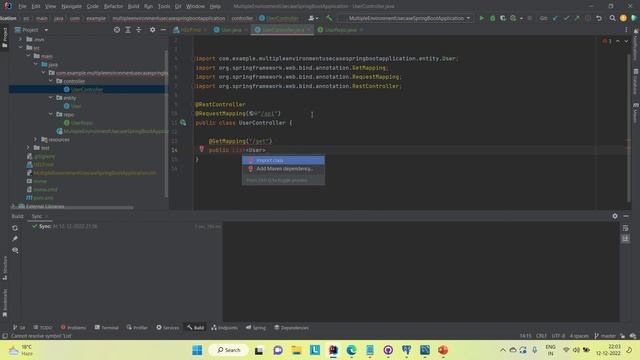The height and width of the screenshot is (360, 640).
Task: Open the Refactor menu
Action: coord(113,6)
